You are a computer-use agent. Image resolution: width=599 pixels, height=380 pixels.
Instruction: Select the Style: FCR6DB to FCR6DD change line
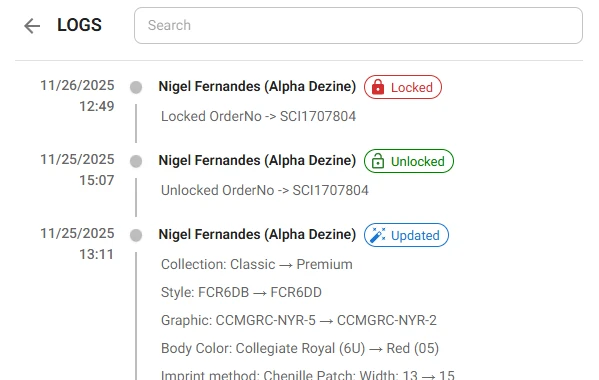pos(241,293)
